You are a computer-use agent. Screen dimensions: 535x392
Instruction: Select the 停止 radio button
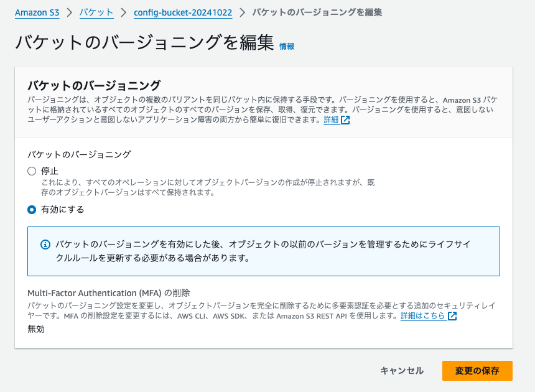[x=32, y=171]
